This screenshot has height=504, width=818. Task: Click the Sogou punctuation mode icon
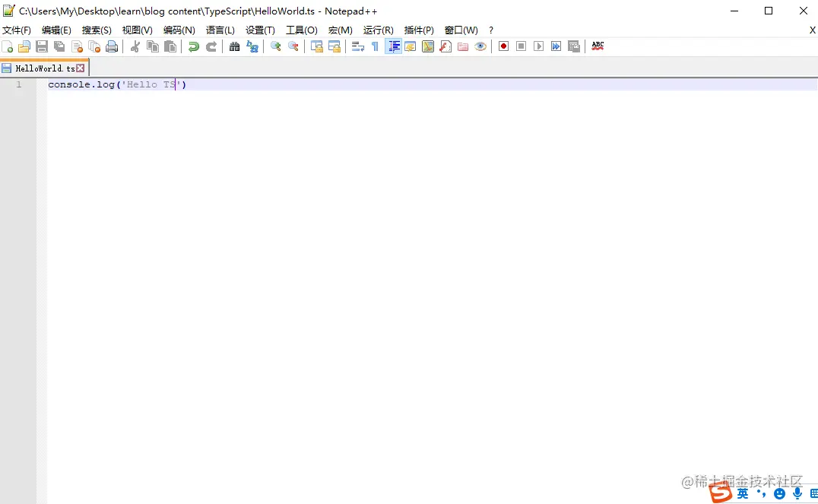pos(761,493)
